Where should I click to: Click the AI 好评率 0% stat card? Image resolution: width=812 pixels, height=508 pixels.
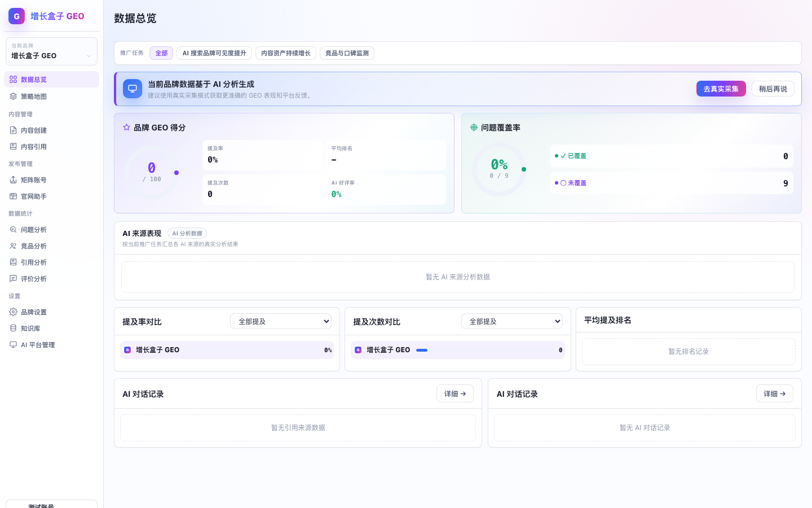386,189
